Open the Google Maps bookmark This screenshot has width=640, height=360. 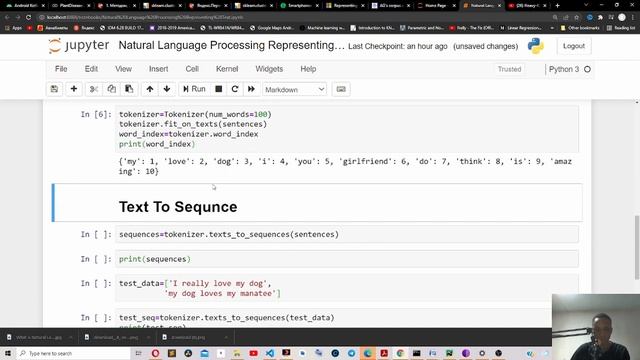pos(272,28)
